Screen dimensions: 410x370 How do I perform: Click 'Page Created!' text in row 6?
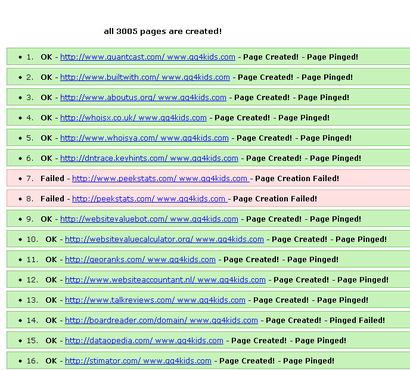point(274,158)
